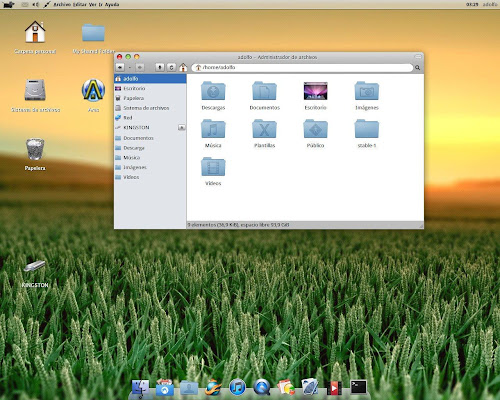The width and height of the screenshot is (500, 400).
Task: Go to home folder via house toolbar icon
Action: pyautogui.click(x=183, y=67)
